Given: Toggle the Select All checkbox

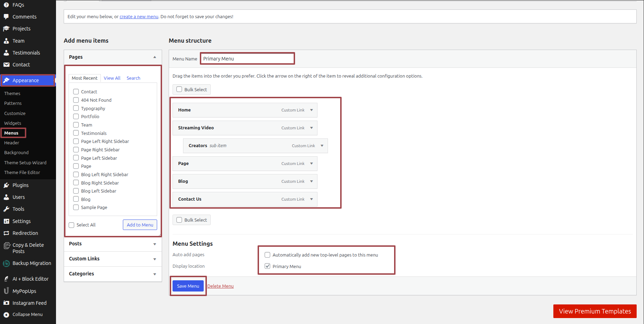Looking at the screenshot, I should (x=71, y=225).
